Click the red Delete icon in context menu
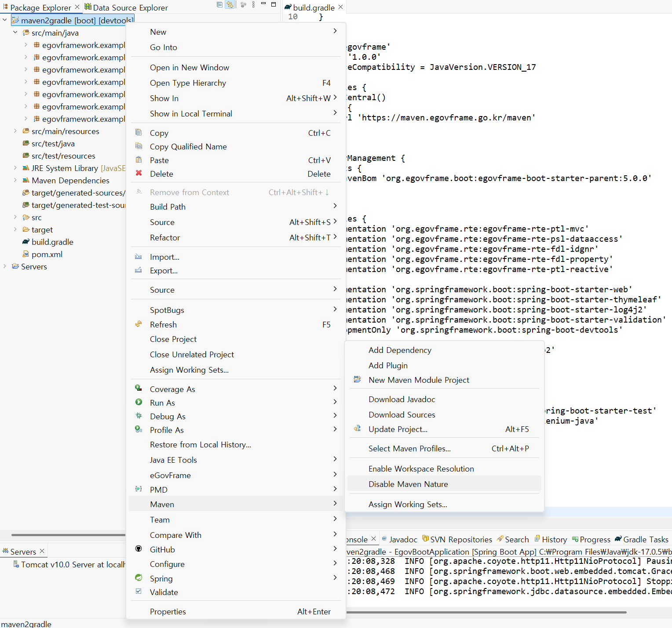This screenshot has height=628, width=672. tap(139, 174)
